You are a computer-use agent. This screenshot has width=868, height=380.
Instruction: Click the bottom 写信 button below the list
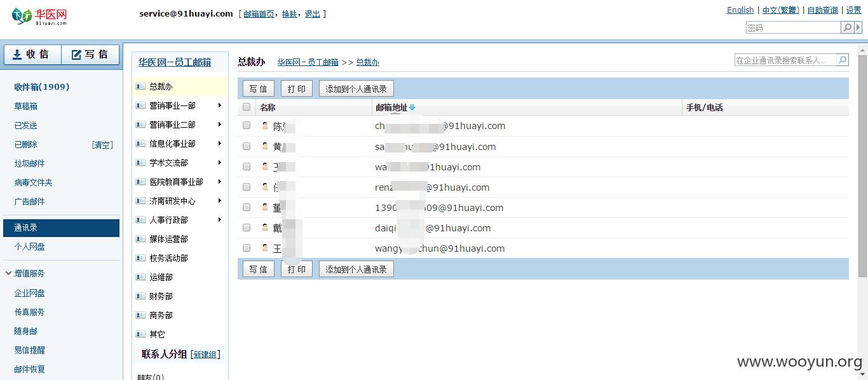coord(259,269)
